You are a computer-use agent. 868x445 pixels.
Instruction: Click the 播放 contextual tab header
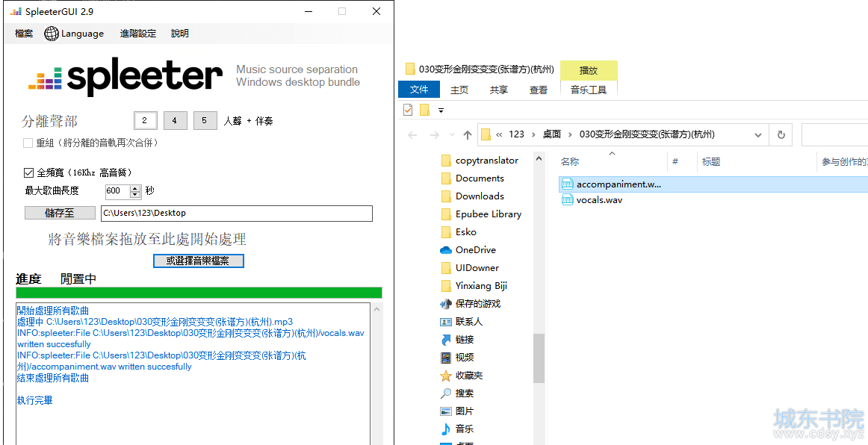click(589, 70)
